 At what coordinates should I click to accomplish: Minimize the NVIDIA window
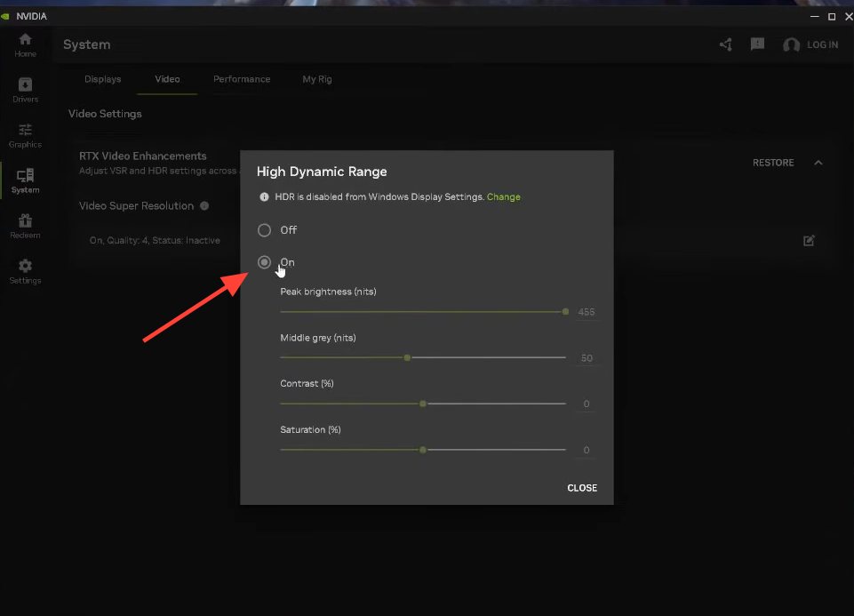point(814,16)
